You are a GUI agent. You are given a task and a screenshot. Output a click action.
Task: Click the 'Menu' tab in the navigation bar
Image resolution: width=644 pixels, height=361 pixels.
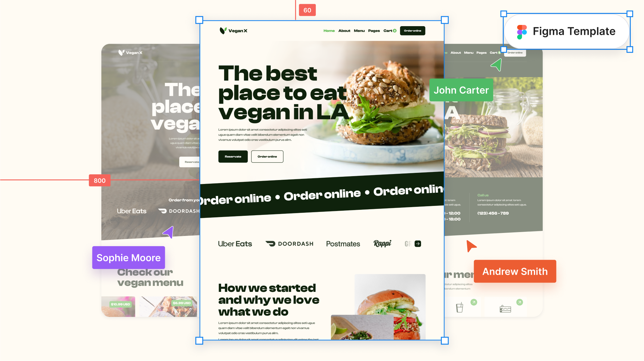point(359,31)
